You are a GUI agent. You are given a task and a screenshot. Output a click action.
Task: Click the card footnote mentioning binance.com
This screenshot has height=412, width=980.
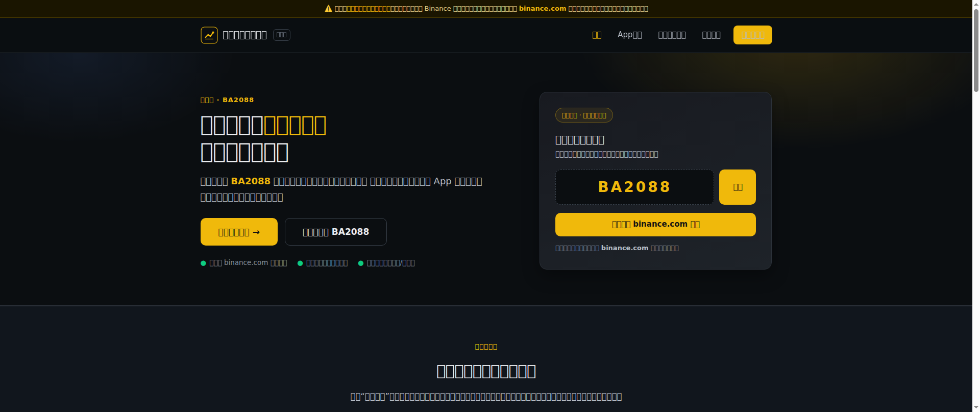(617, 248)
